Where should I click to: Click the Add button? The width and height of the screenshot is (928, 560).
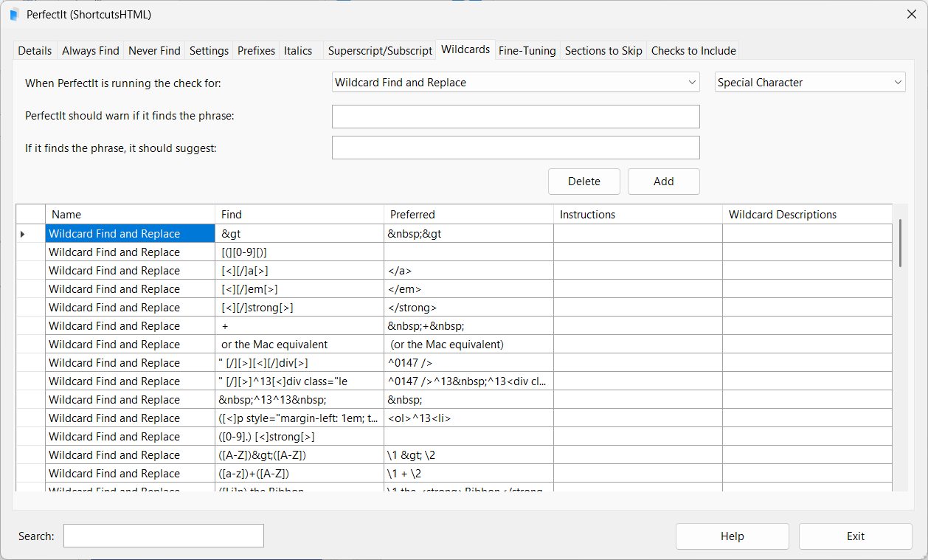coord(664,182)
